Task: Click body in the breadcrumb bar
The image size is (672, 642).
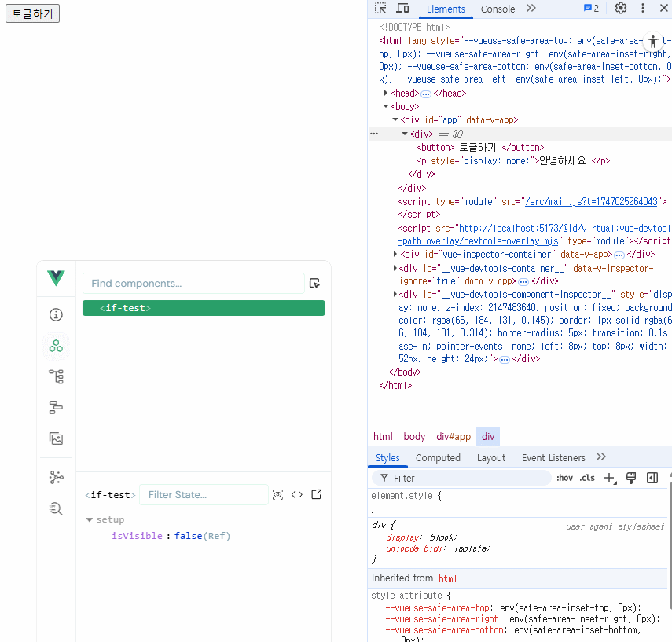Action: (x=414, y=437)
